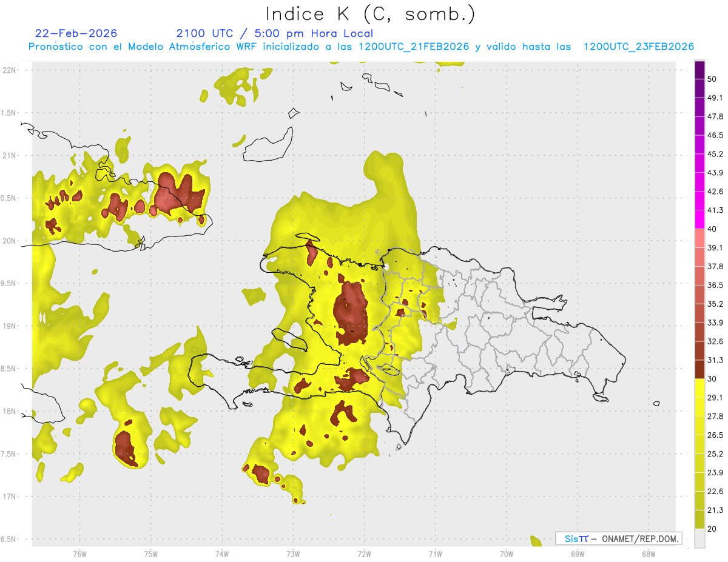Click the "19N" latitude label
This screenshot has width=728, height=562.
click(9, 326)
